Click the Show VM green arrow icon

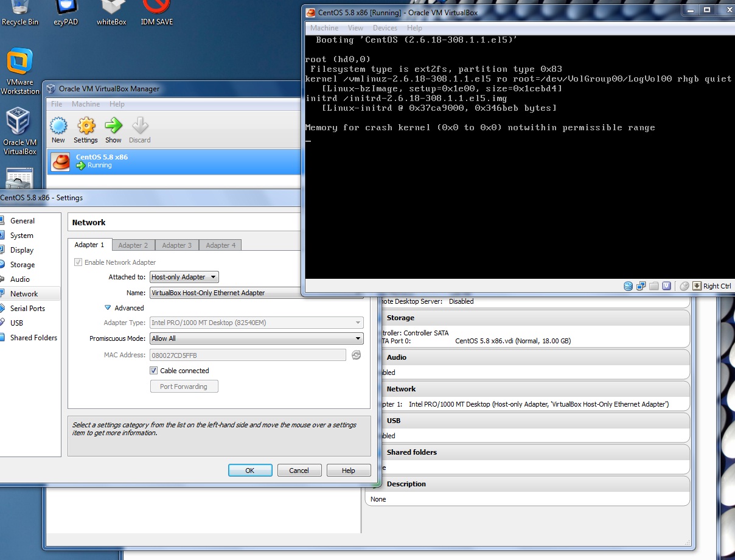[113, 126]
